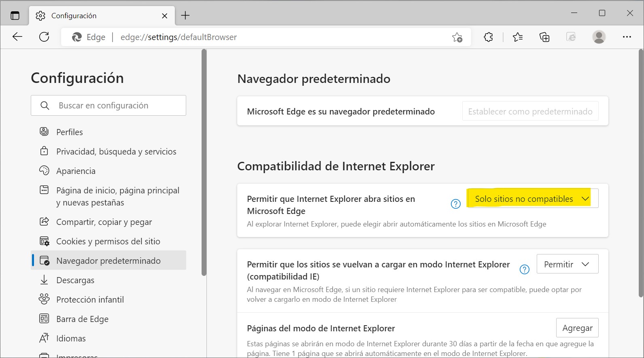This screenshot has height=358, width=644.
Task: Click the Cookies y permisos icon
Action: 44,241
